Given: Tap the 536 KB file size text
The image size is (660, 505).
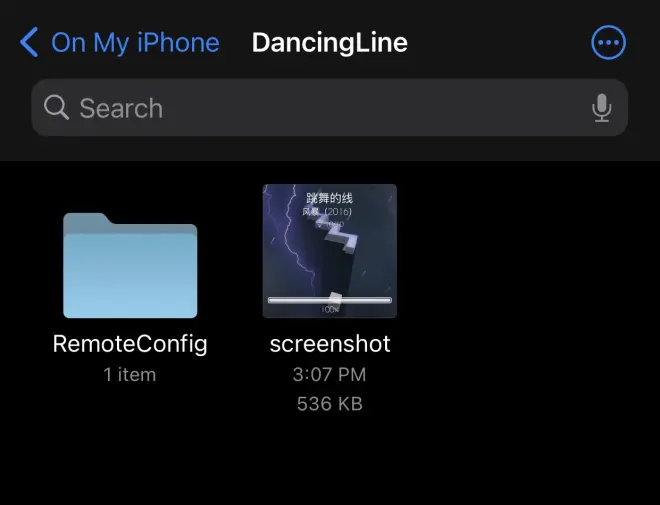Looking at the screenshot, I should (x=330, y=404).
